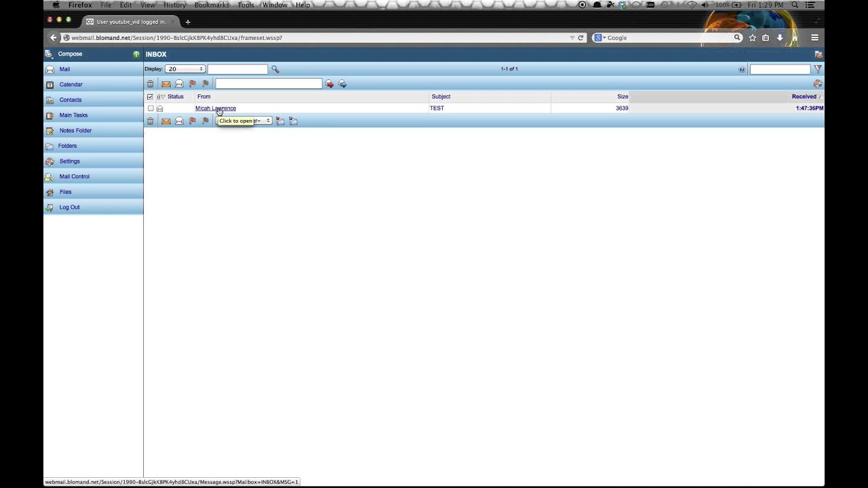Open the Firefox hamburger menu
868x488 pixels.
814,38
